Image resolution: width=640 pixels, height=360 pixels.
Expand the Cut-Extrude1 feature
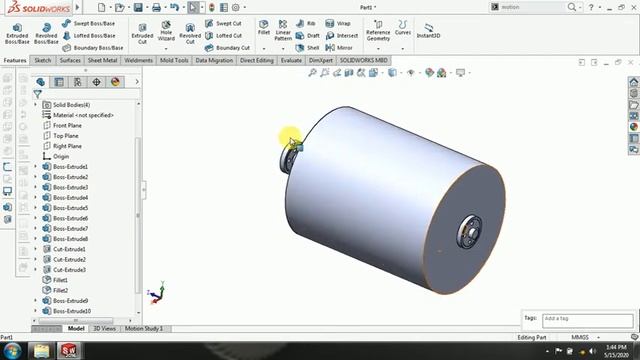coord(36,249)
